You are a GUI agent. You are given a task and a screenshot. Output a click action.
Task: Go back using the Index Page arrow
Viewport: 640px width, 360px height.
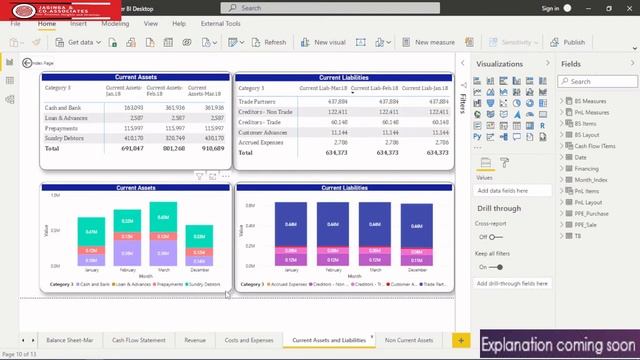[27, 63]
